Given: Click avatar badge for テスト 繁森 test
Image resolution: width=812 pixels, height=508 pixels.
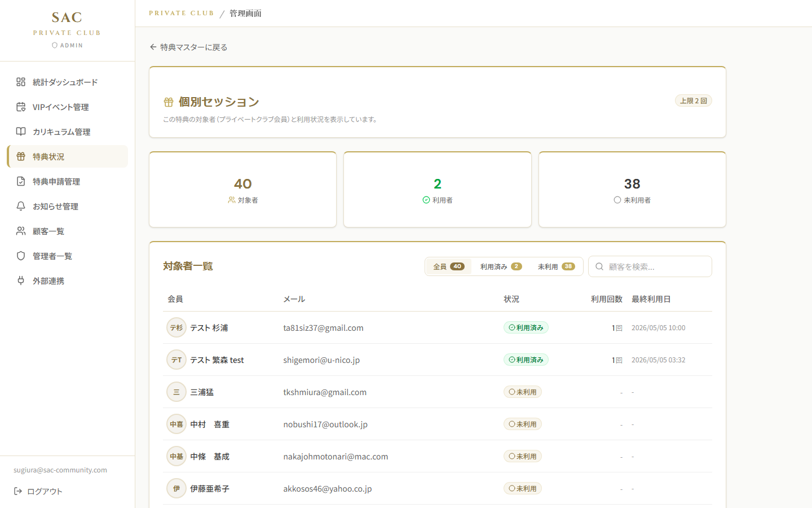Looking at the screenshot, I should coord(176,360).
